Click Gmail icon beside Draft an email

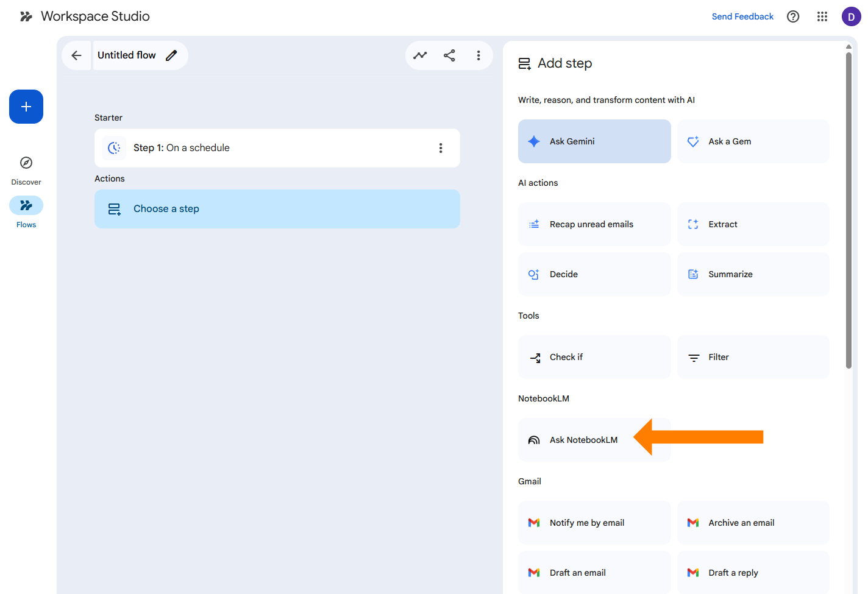[534, 573]
